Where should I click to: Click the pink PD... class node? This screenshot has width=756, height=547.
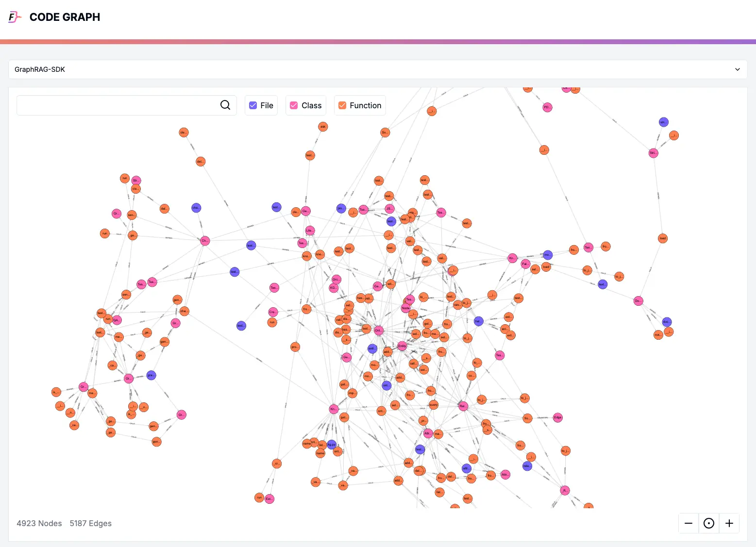click(547, 107)
